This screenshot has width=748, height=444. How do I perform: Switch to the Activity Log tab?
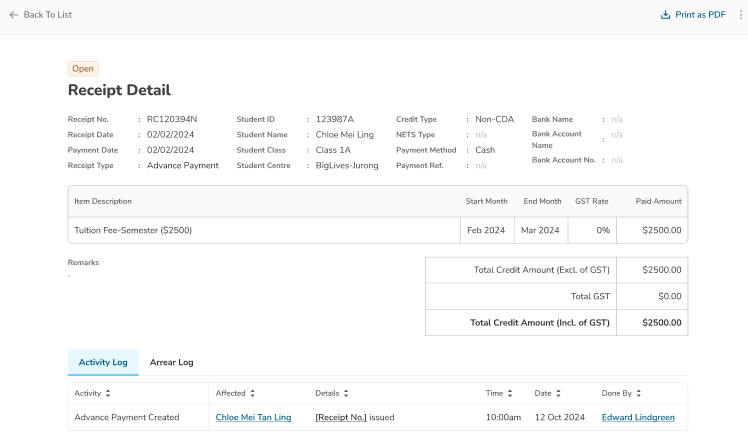coord(103,362)
